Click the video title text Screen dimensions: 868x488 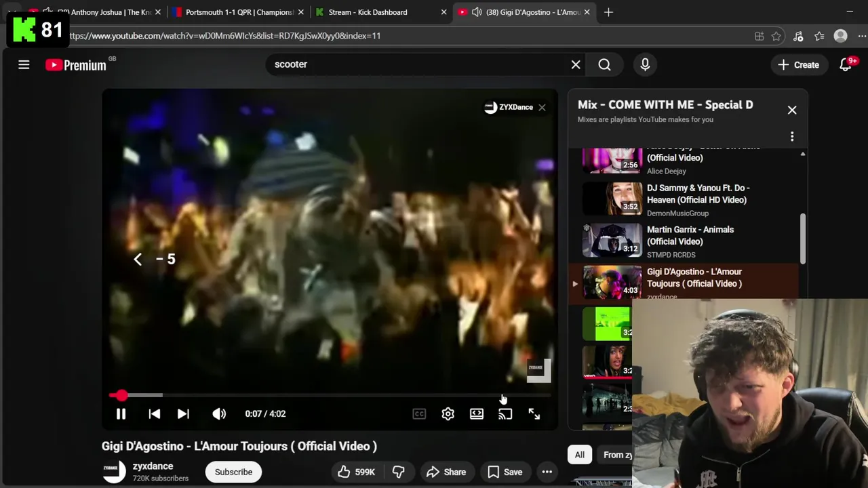click(x=239, y=446)
